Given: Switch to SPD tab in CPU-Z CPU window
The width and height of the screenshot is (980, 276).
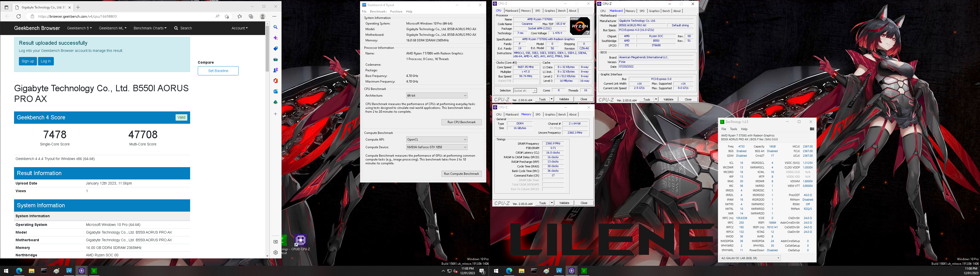Looking at the screenshot, I should [x=537, y=11].
